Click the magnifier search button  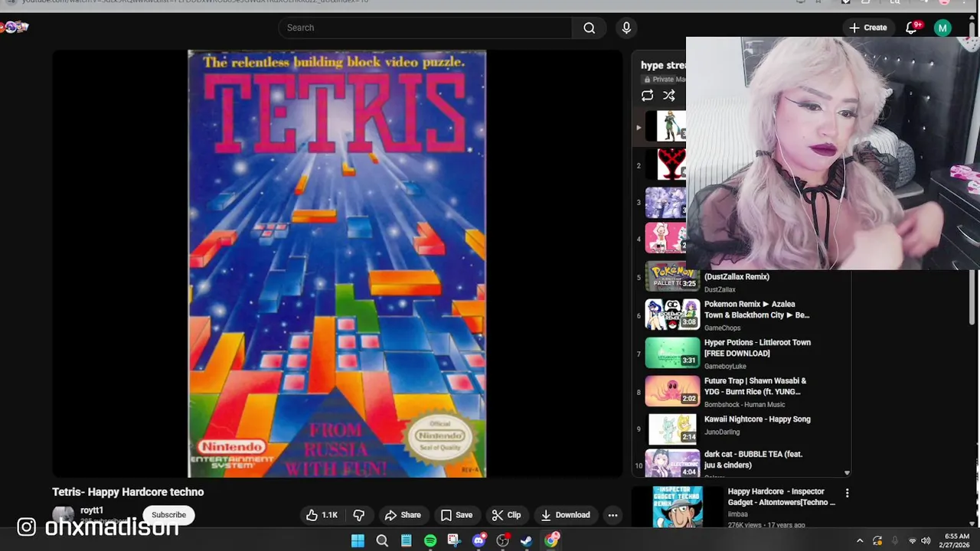pos(589,28)
